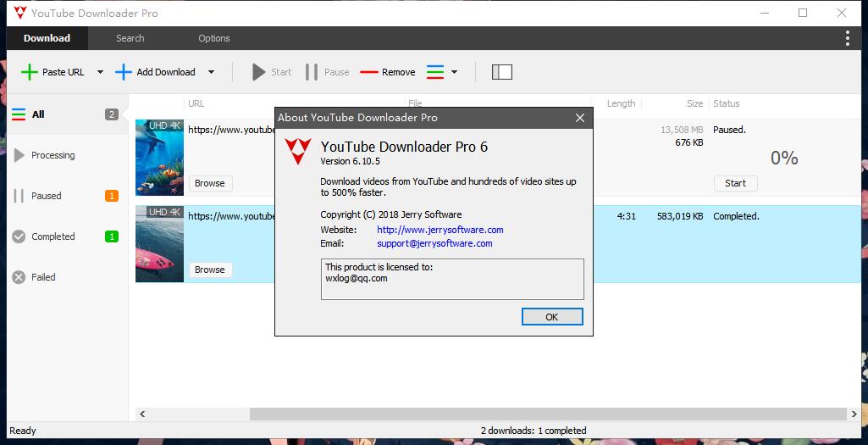The width and height of the screenshot is (868, 445).
Task: Click the pink surfboard UHD 4K thumbnail
Action: click(x=159, y=244)
